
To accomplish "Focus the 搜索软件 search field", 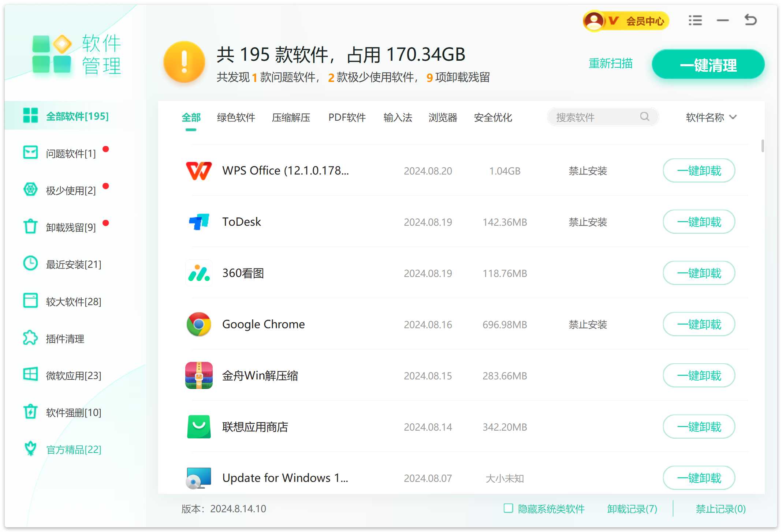I will tap(603, 117).
